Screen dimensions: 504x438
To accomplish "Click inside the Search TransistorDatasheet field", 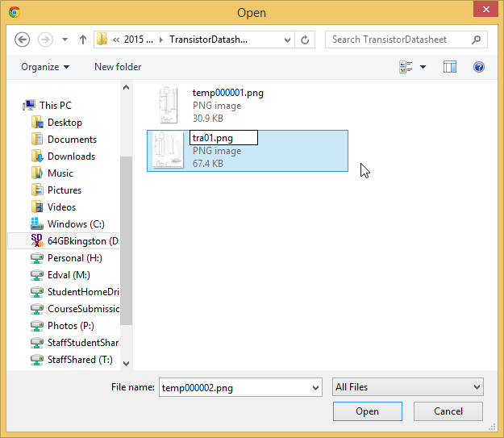I will (x=399, y=40).
